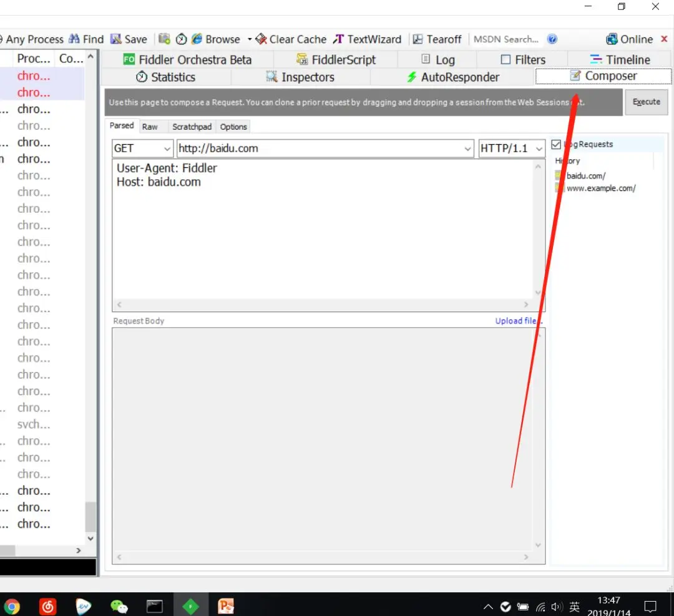This screenshot has height=616, width=674.
Task: Open the Filters tab
Action: (523, 59)
